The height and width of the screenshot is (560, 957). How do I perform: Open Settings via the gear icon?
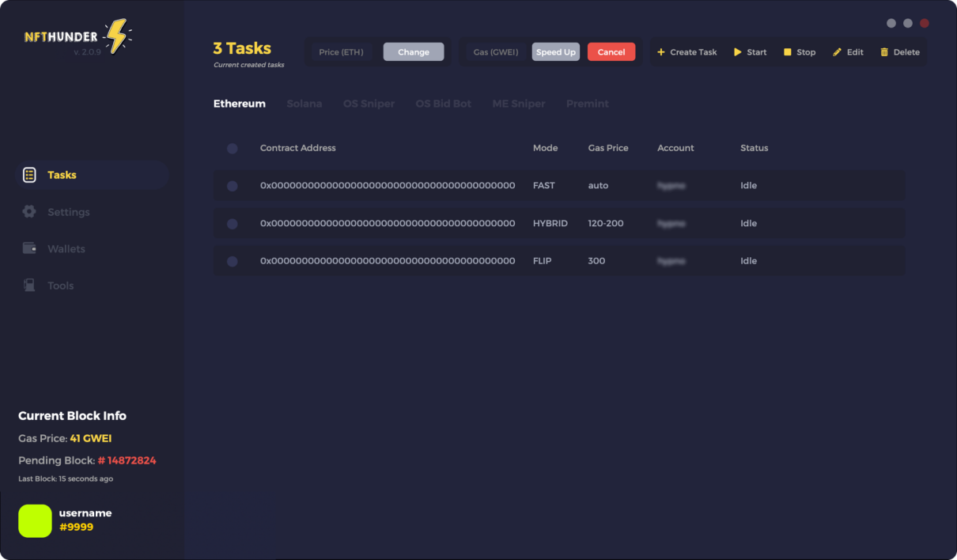[x=29, y=212]
